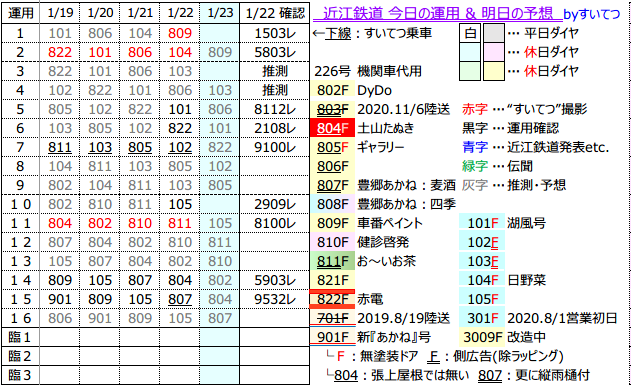Click the 8112レ confirmation cell

275,109
